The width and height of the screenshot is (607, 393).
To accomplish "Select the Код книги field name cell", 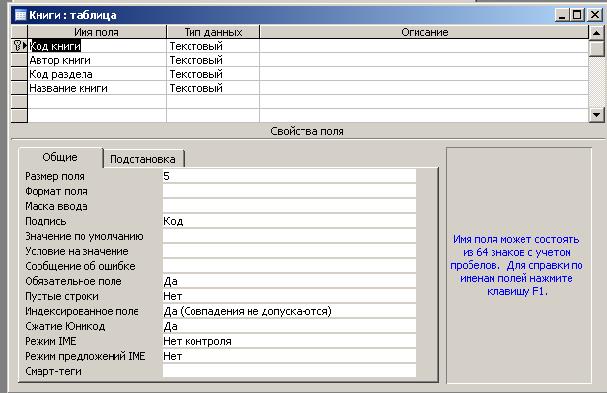I will coord(97,46).
